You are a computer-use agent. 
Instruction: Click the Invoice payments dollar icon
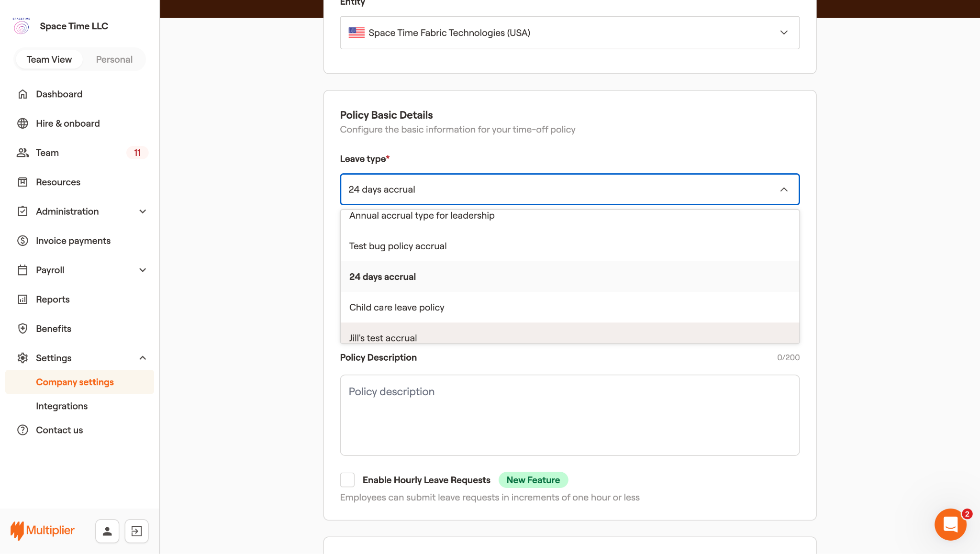pos(22,241)
